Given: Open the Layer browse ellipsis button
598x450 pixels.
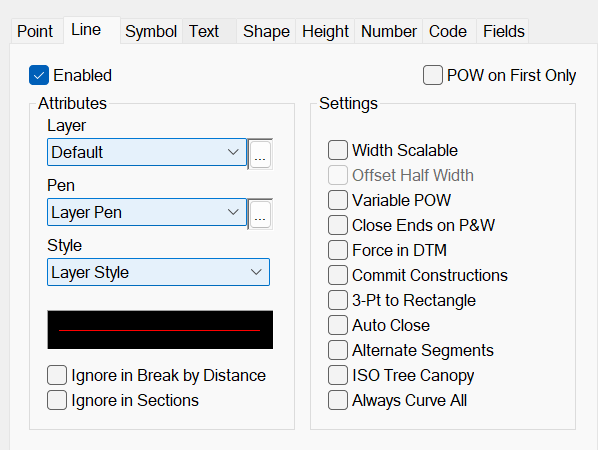Looking at the screenshot, I should (x=260, y=154).
